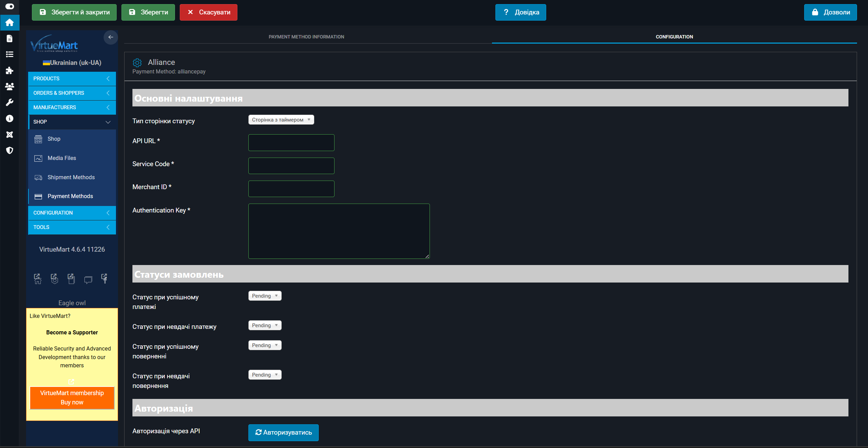Open Shipment Methods menu item
The image size is (868, 448).
pyautogui.click(x=71, y=177)
